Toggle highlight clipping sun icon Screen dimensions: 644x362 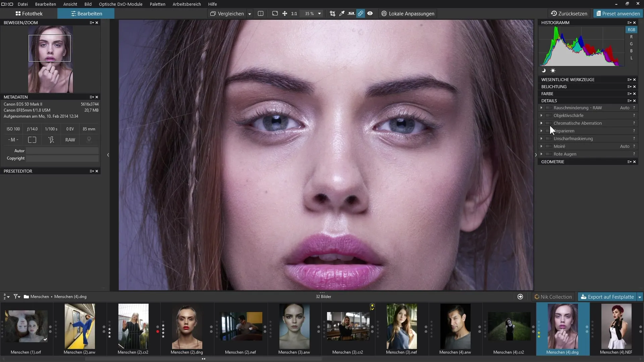pos(553,71)
